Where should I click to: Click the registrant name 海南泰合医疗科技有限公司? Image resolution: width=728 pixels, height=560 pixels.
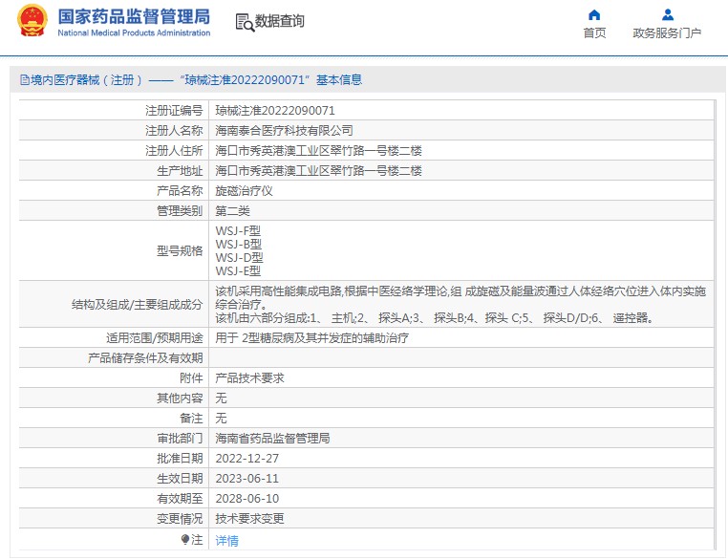click(x=285, y=130)
